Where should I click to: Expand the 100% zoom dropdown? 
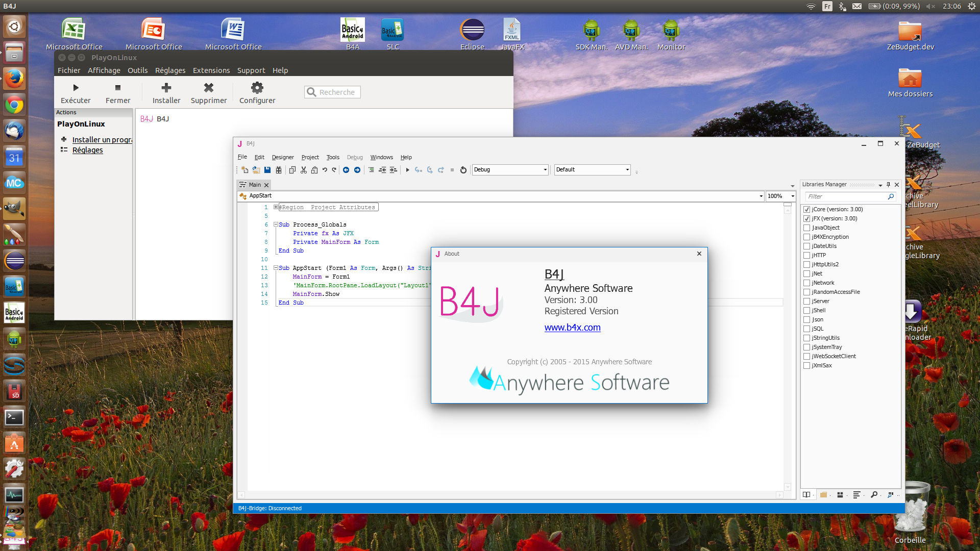pyautogui.click(x=793, y=196)
